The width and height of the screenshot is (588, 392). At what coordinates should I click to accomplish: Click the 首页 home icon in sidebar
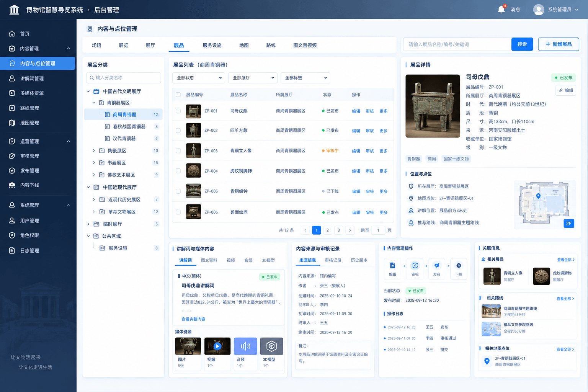pyautogui.click(x=12, y=34)
